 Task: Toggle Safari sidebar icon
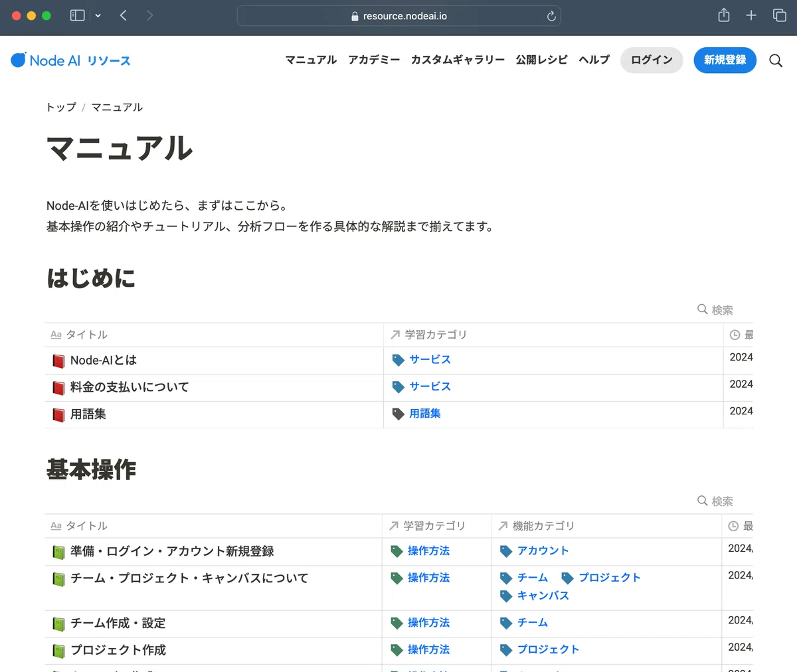click(78, 15)
